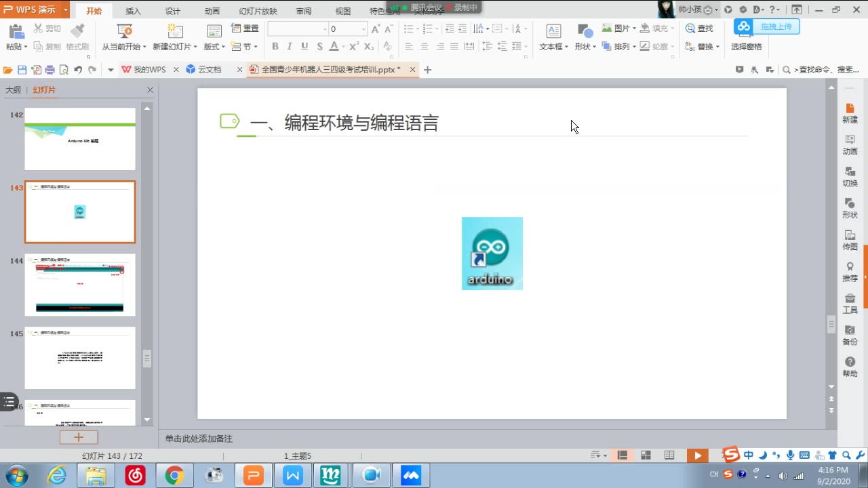
Task: Click the center align icon
Action: pos(425,47)
